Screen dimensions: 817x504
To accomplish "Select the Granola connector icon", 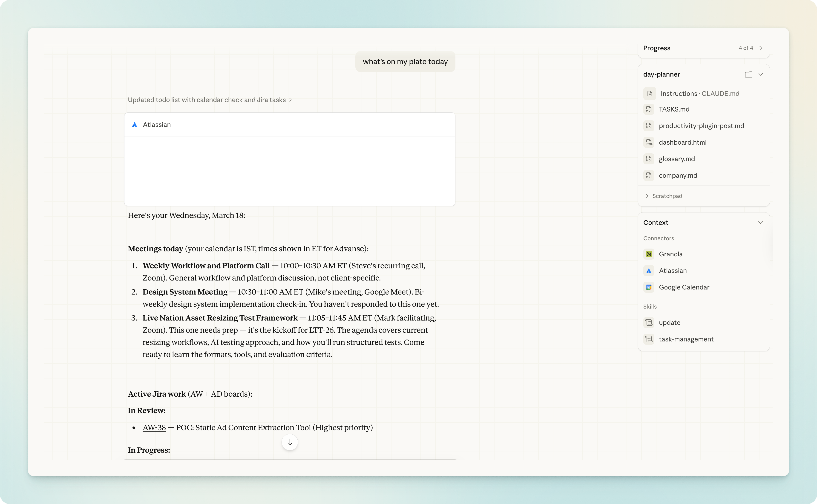I will point(649,254).
